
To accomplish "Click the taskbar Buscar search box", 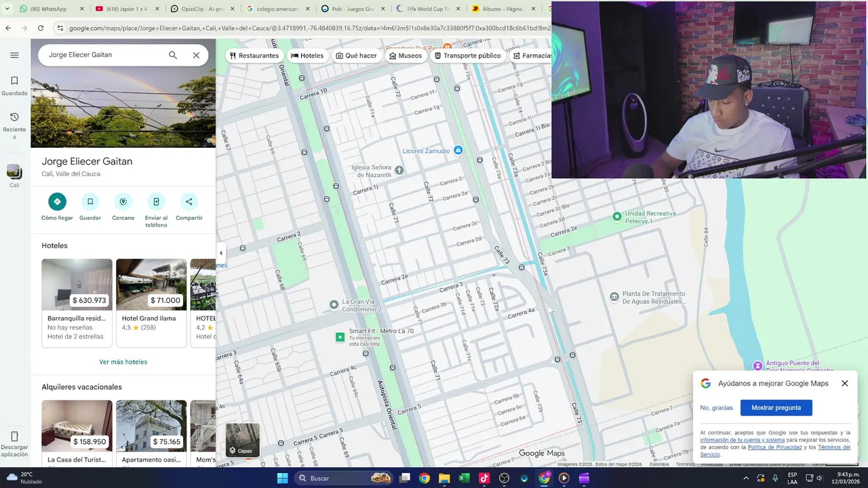I will coord(344,479).
